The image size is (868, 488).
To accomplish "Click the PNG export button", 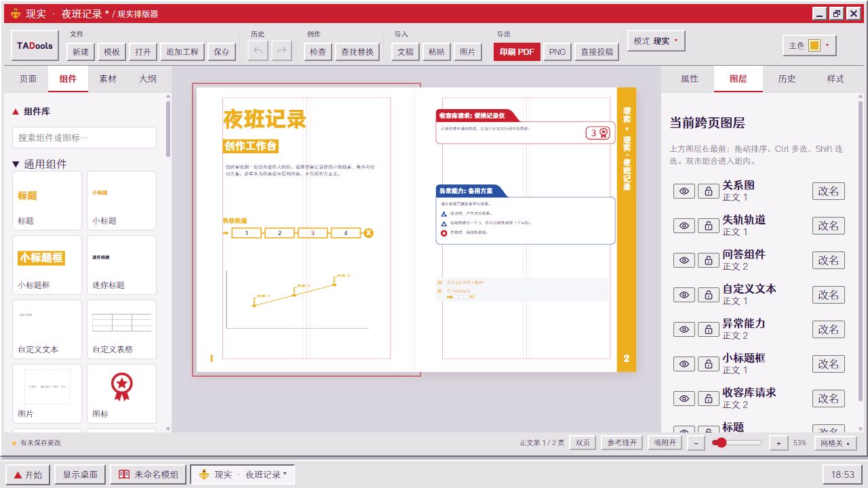I will point(557,52).
